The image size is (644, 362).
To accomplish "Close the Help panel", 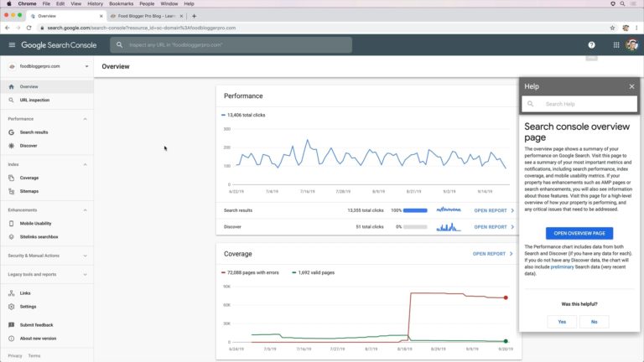I will coord(631,86).
